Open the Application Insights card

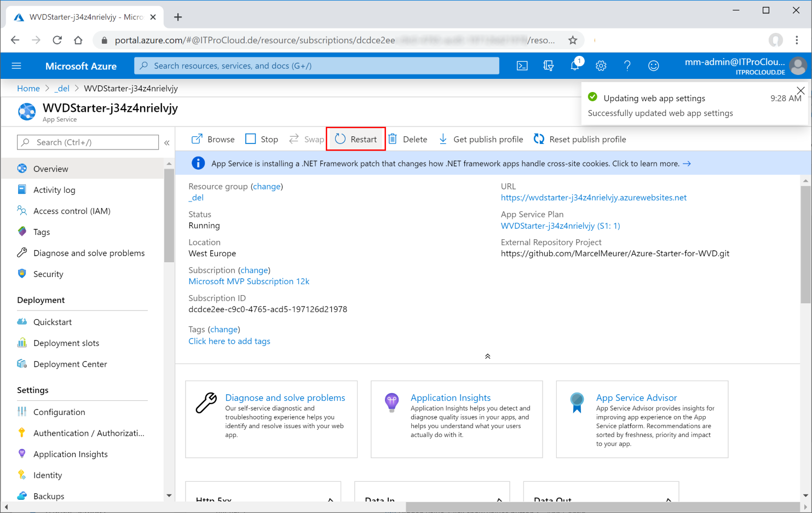point(457,419)
